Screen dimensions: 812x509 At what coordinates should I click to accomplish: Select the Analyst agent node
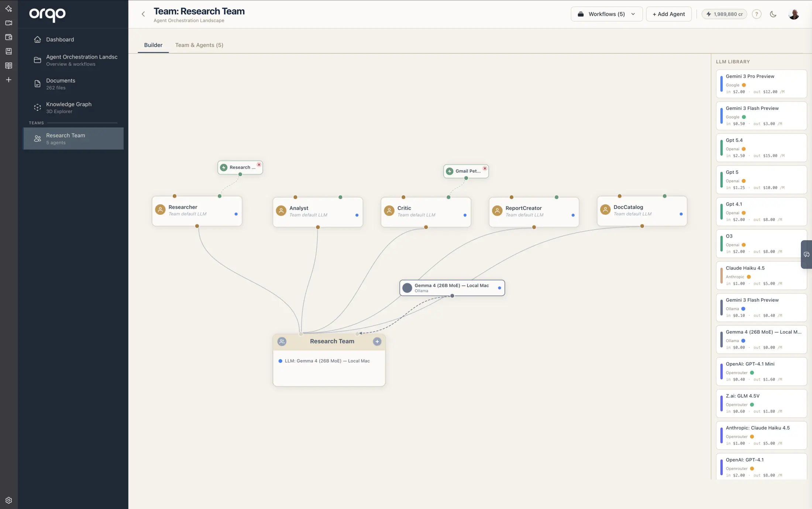click(318, 212)
